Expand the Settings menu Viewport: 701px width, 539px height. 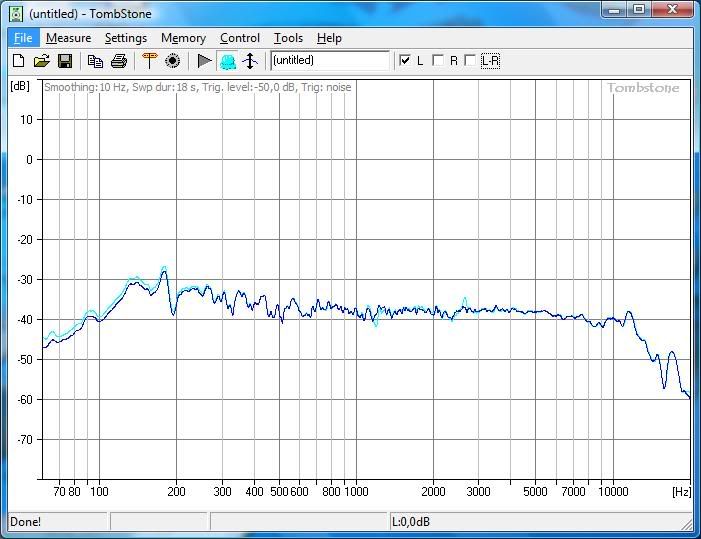coord(125,38)
